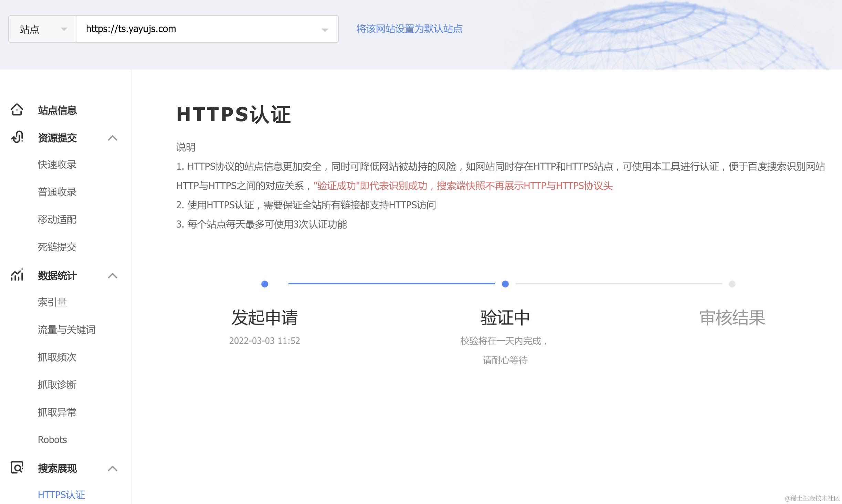Open 普通收录 in the sidebar

(x=57, y=192)
